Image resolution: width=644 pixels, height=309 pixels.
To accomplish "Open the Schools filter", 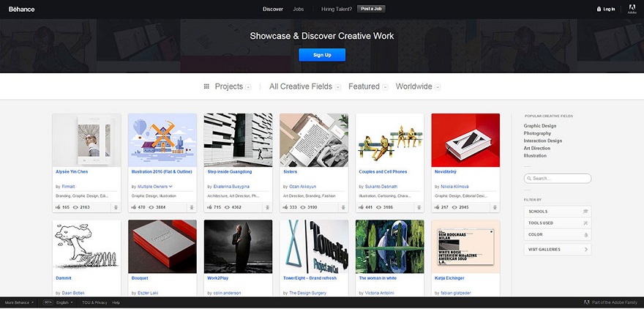I will (558, 212).
